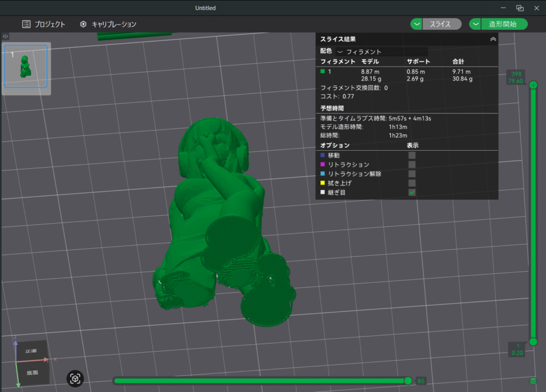The width and height of the screenshot is (546, 392).
Task: Open the dropdown arrow beside スライス
Action: tap(416, 24)
